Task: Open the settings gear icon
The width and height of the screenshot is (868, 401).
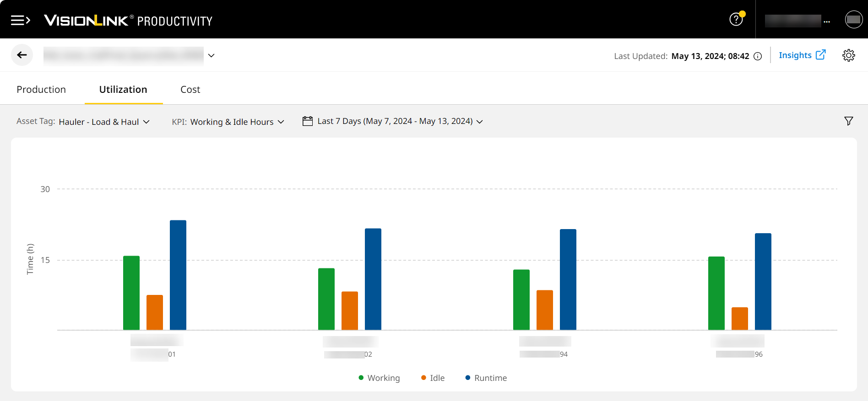Action: click(848, 55)
